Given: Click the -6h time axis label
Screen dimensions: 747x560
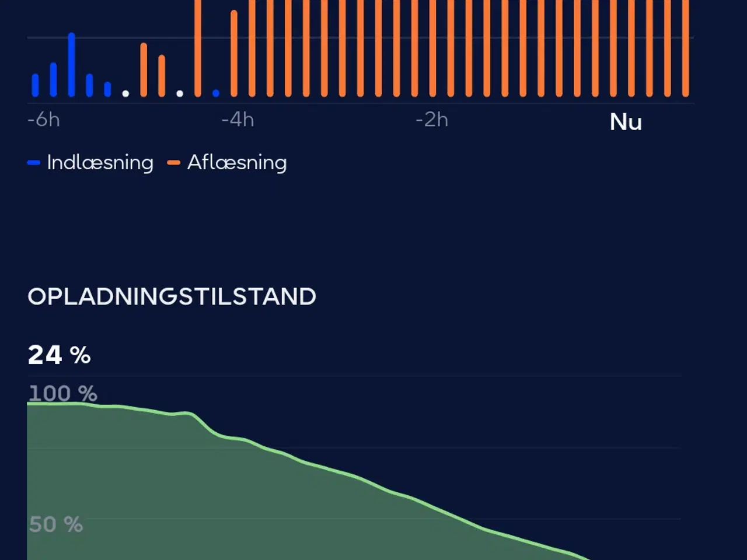Looking at the screenshot, I should pyautogui.click(x=44, y=120).
